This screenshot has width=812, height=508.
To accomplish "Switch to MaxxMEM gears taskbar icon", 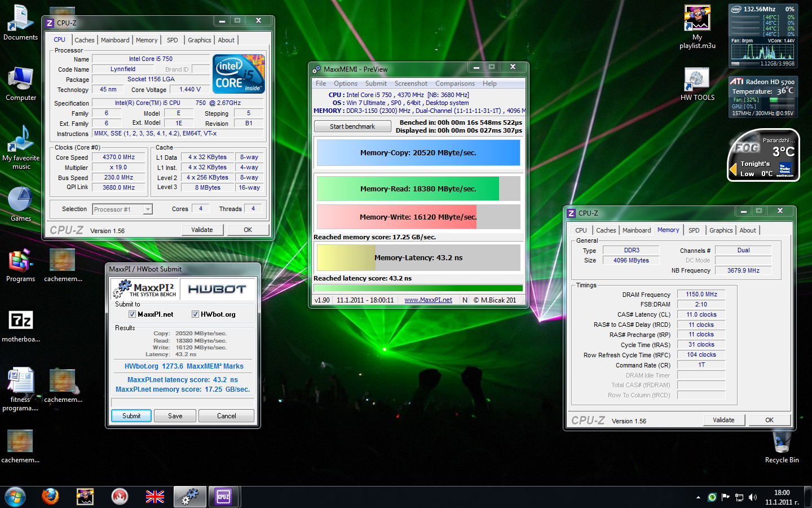I will coord(189,497).
